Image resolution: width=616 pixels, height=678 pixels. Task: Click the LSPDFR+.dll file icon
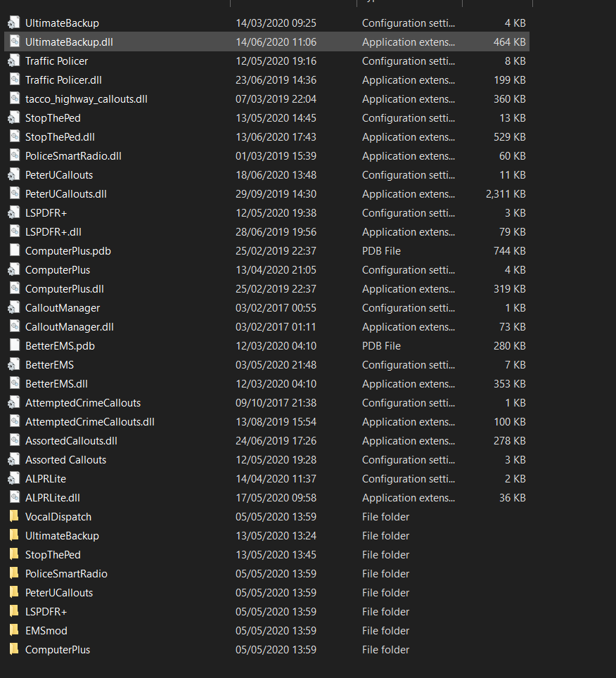tap(14, 232)
